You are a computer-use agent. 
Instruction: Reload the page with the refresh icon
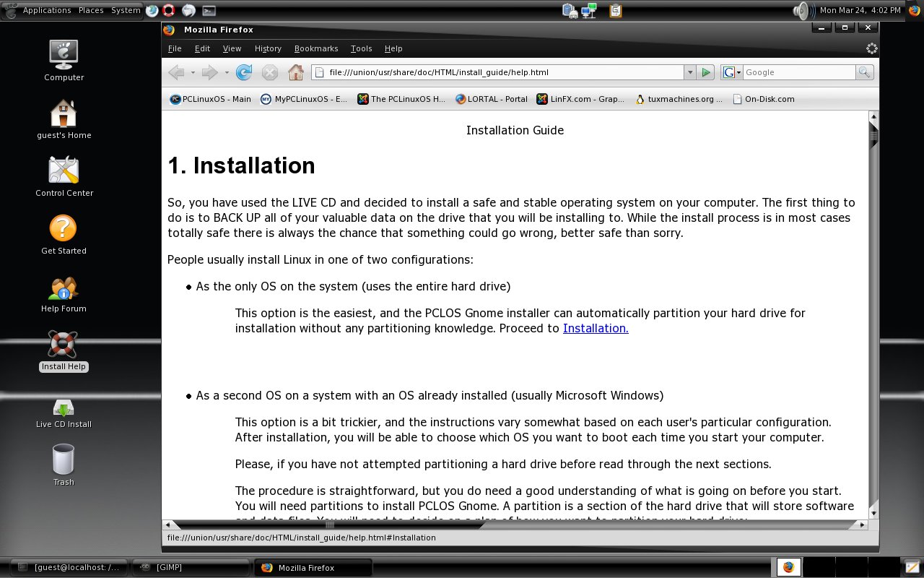click(244, 72)
